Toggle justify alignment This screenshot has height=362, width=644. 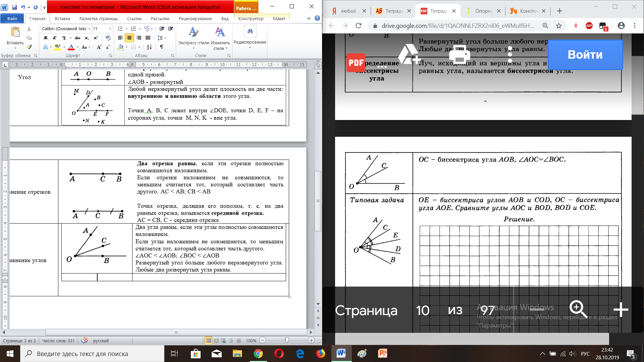click(x=148, y=38)
